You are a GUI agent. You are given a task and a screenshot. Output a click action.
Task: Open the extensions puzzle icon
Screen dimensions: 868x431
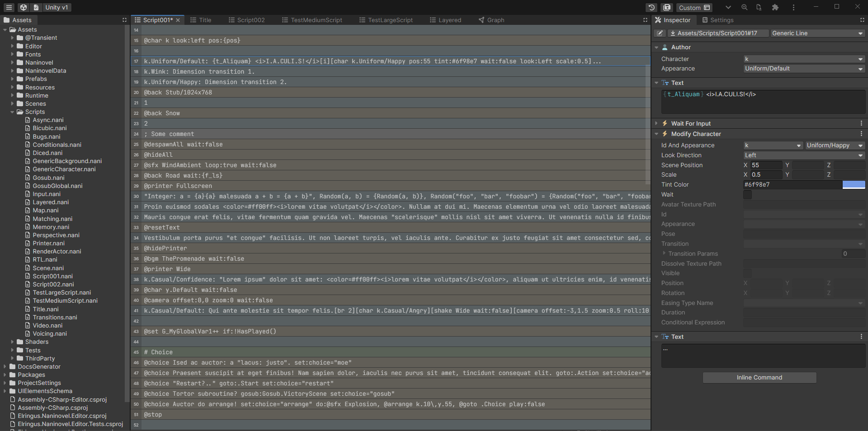point(775,7)
